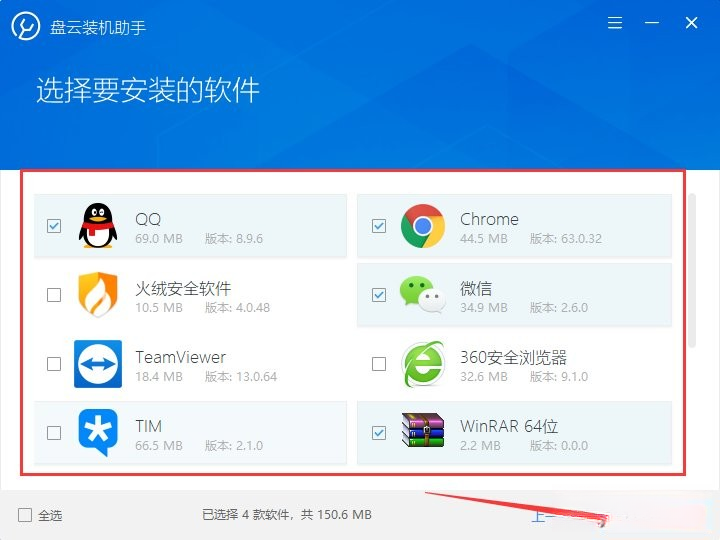Click the TIM asterisk icon
The width and height of the screenshot is (720, 540).
[98, 433]
